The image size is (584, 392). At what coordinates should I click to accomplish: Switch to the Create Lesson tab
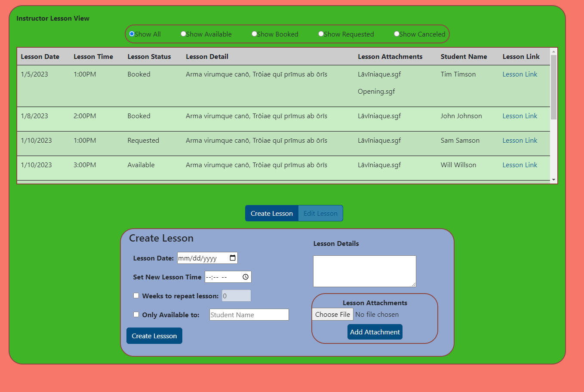[x=272, y=213]
